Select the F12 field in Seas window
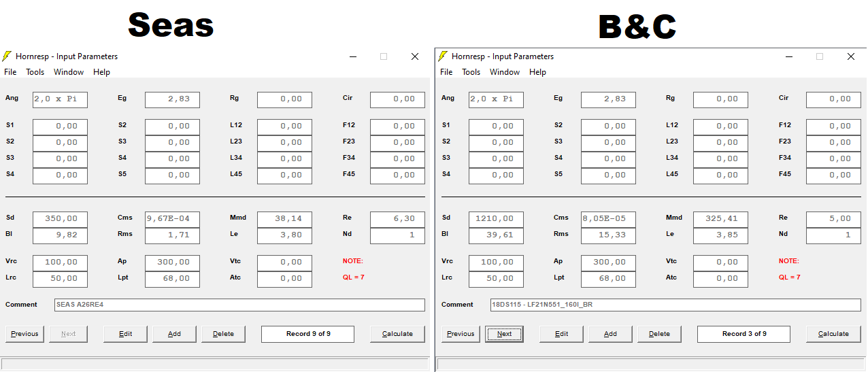The height and width of the screenshot is (372, 868). tap(398, 126)
